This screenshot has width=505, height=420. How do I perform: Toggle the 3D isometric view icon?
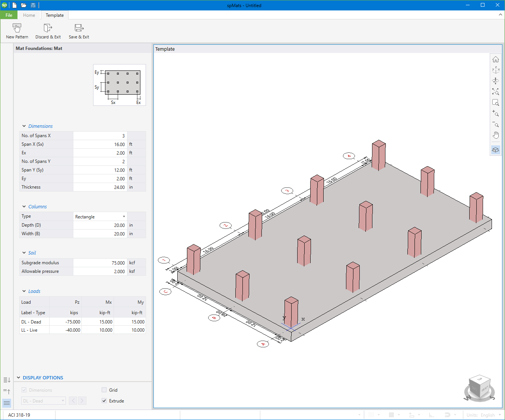pos(496,149)
